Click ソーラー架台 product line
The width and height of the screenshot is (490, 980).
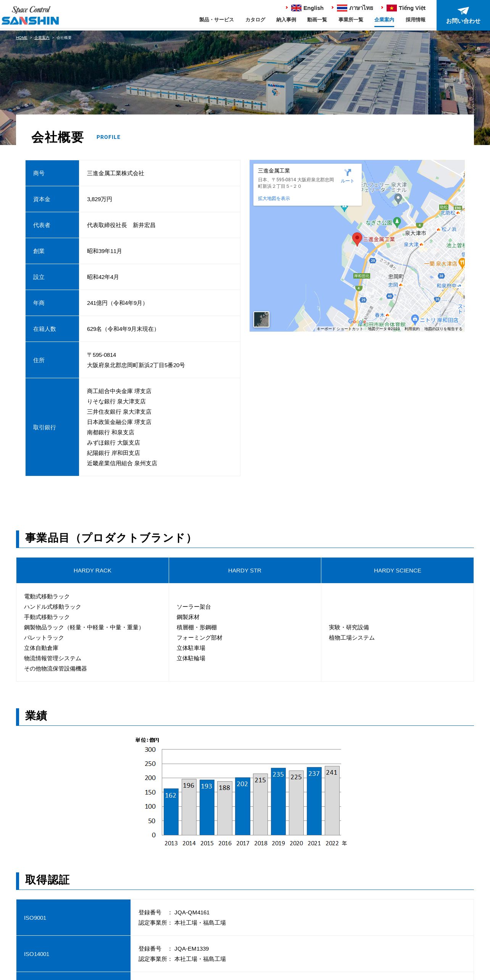click(194, 607)
